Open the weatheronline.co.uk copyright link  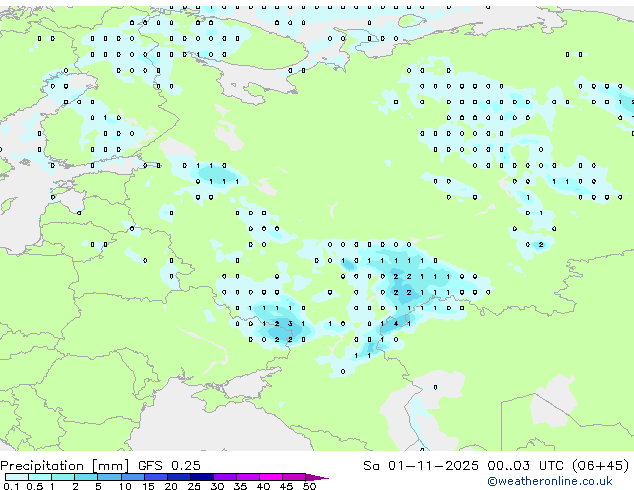(x=550, y=481)
